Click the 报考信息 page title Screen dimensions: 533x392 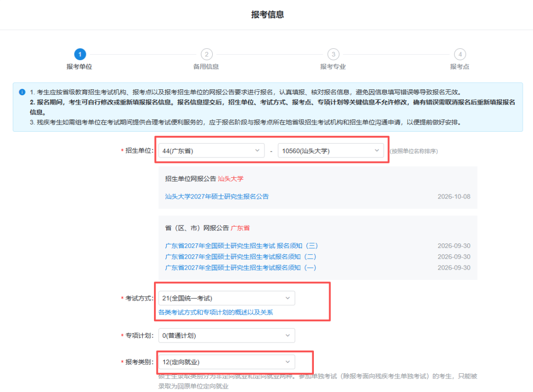267,15
